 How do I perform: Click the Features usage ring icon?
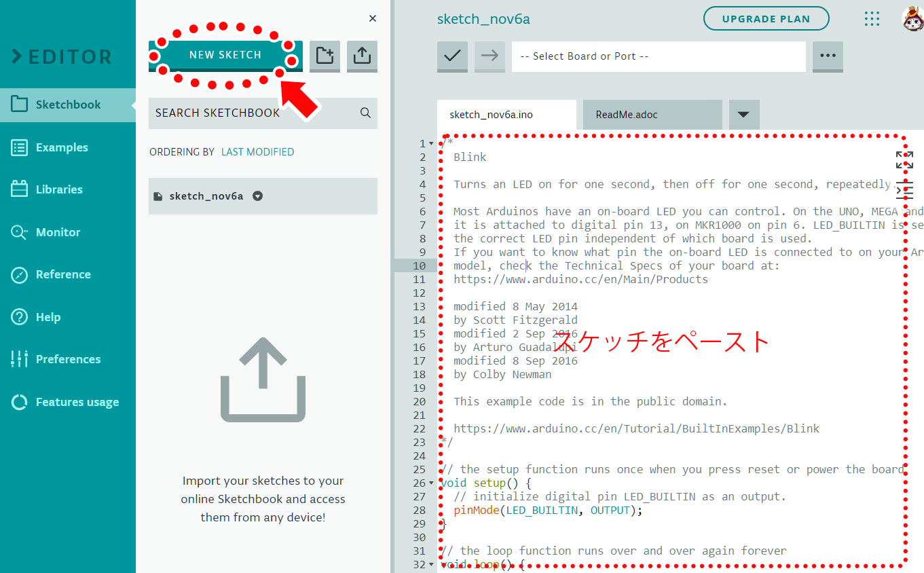(x=20, y=402)
